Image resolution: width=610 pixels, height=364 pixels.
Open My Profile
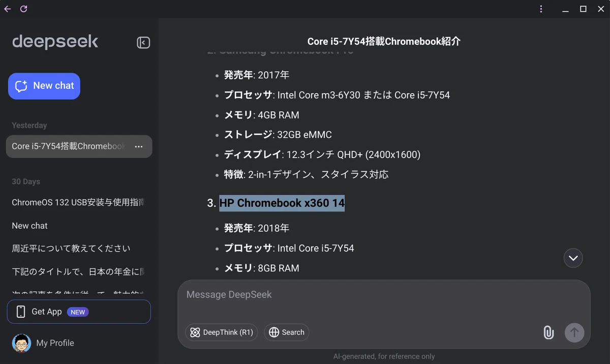[55, 343]
